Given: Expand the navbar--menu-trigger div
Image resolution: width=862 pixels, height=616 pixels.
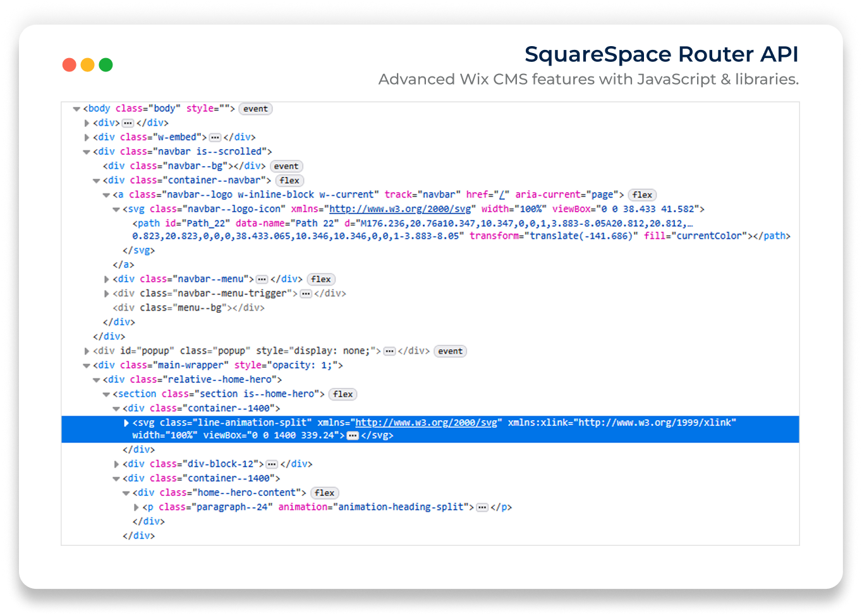Looking at the screenshot, I should [107, 293].
